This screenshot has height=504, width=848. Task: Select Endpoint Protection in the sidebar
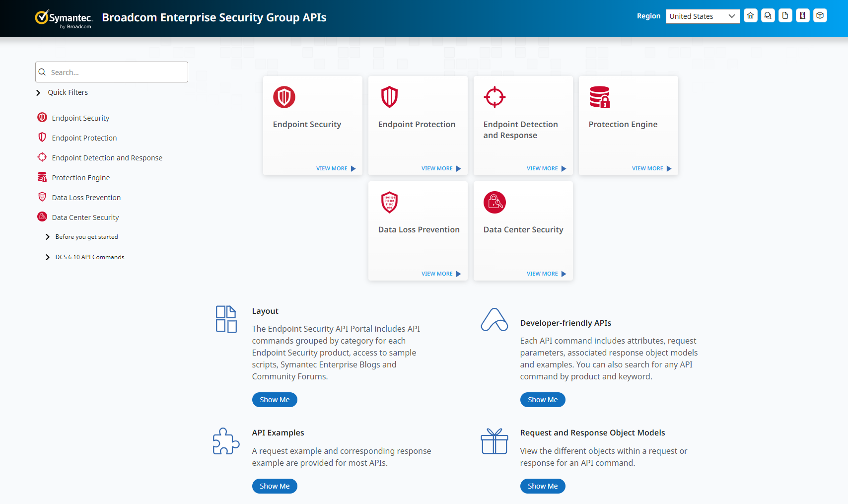point(84,138)
